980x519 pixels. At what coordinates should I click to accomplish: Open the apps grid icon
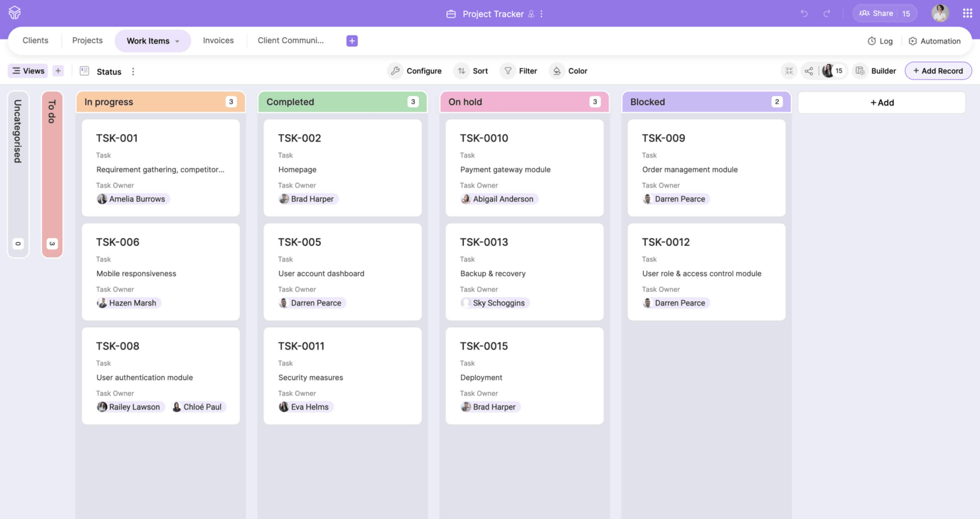click(x=967, y=13)
